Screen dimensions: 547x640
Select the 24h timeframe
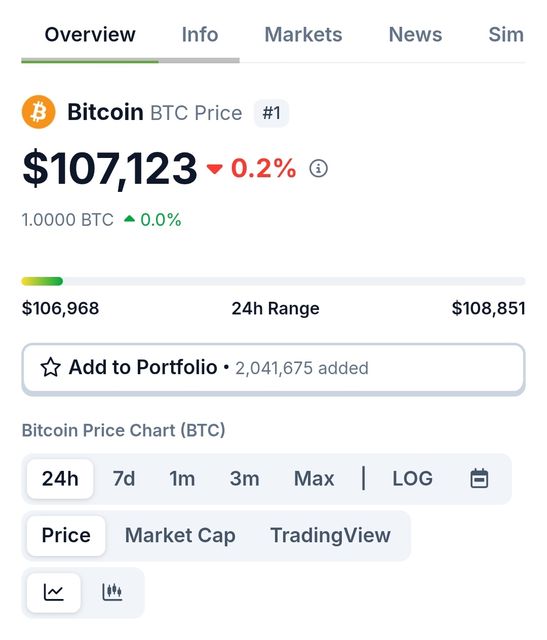click(x=60, y=478)
